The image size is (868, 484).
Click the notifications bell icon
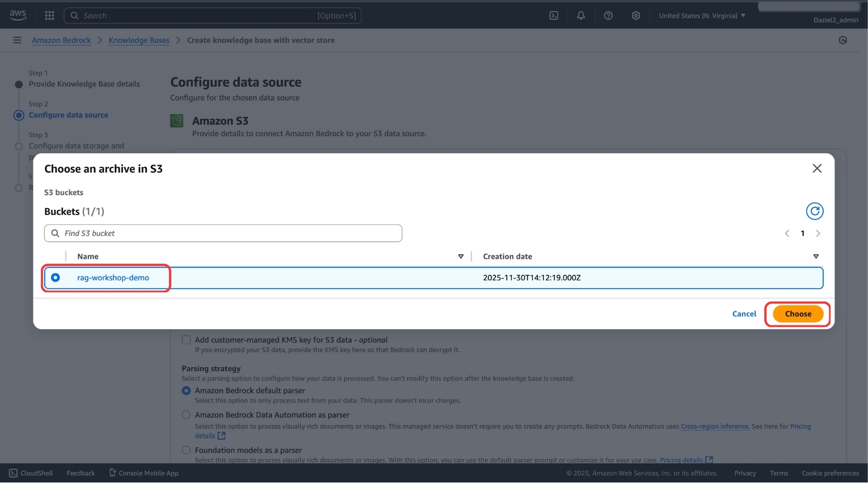[581, 15]
